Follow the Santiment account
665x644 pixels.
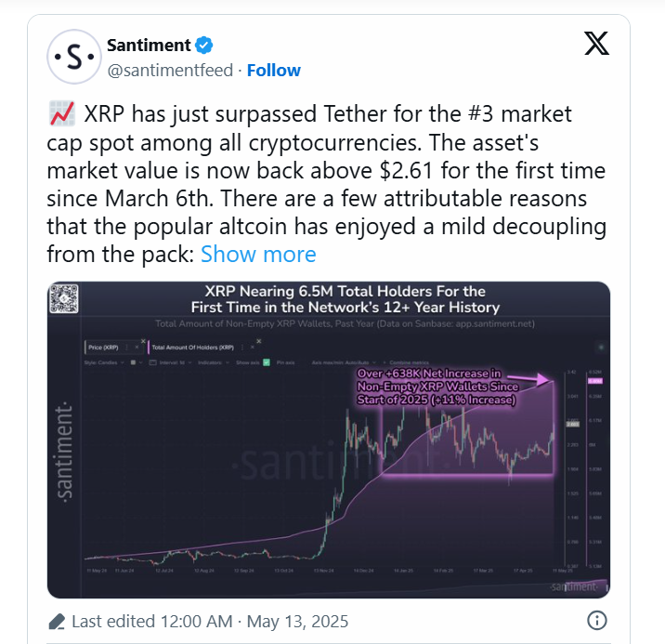[274, 71]
